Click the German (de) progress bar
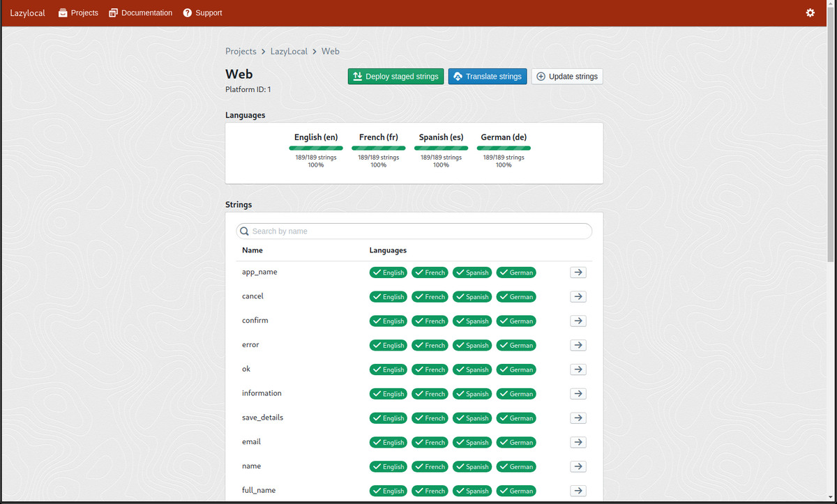Viewport: 837px width, 504px height. pos(504,148)
